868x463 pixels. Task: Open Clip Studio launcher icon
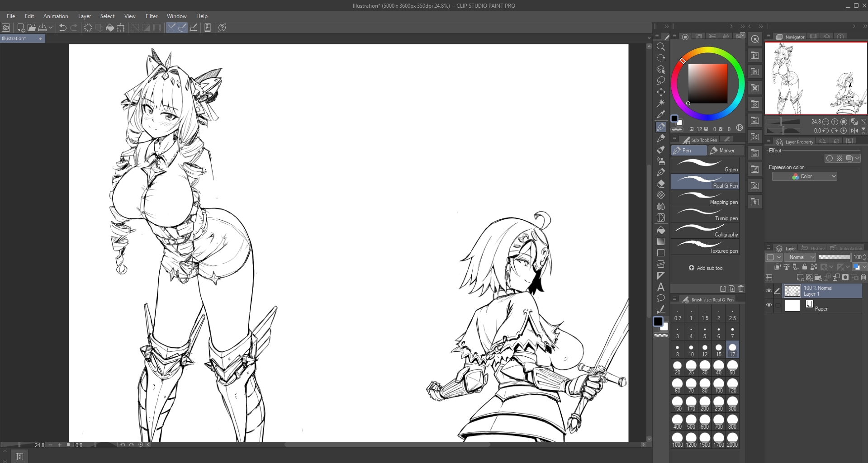pos(6,28)
